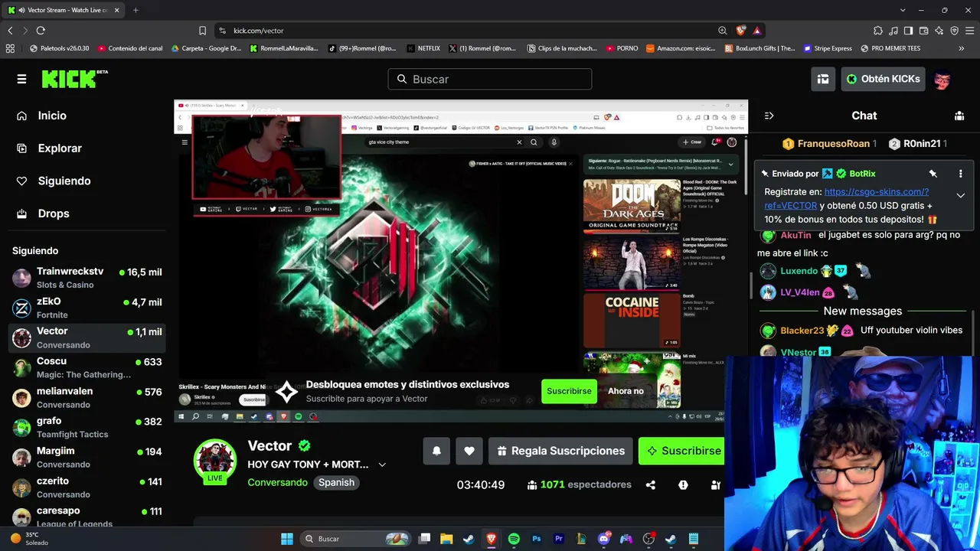Screen dimensions: 980x551
Task: Toggle the follow heart for Vector
Action: point(469,451)
